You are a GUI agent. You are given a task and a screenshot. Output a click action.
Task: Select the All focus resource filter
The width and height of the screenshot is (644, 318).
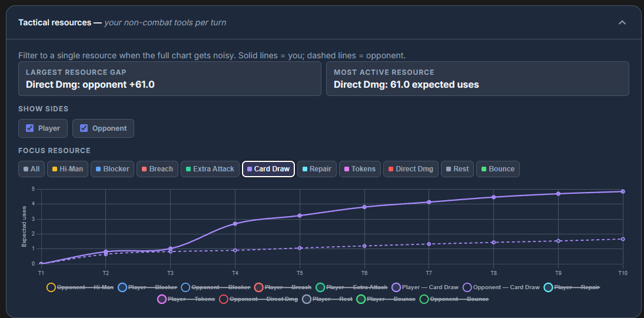32,169
